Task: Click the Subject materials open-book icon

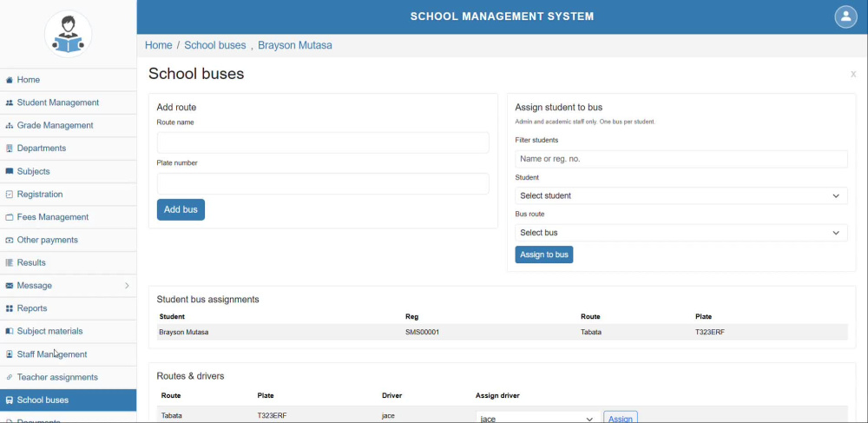Action: pos(9,331)
